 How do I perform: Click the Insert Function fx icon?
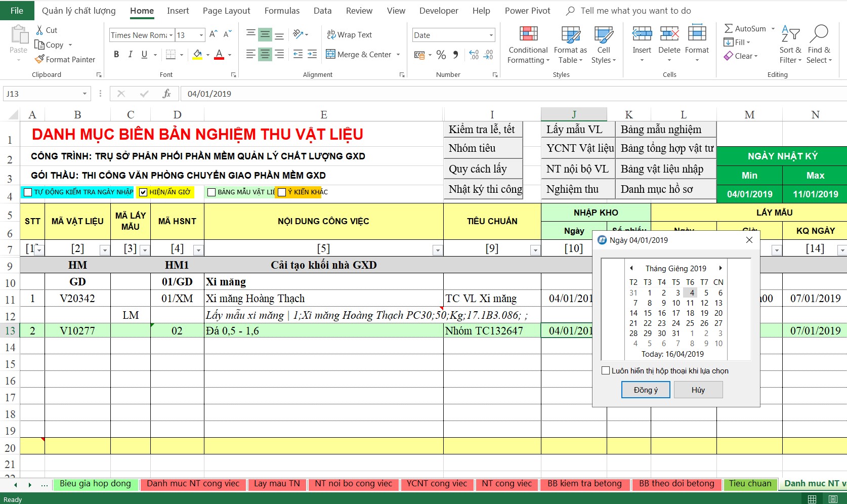pos(166,94)
